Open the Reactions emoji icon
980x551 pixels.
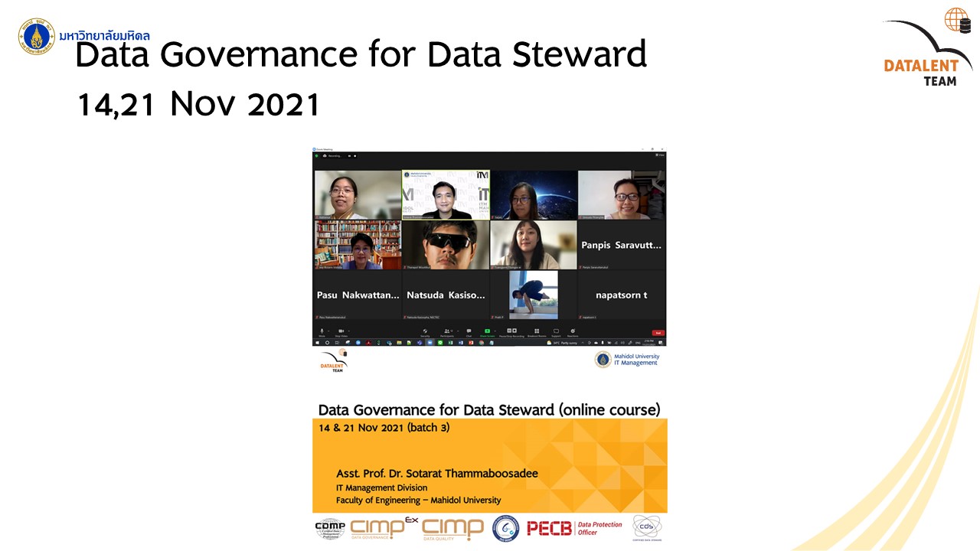pyautogui.click(x=573, y=331)
